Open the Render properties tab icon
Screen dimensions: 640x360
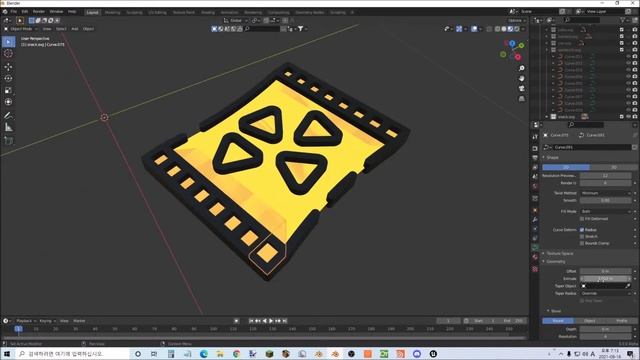click(535, 148)
